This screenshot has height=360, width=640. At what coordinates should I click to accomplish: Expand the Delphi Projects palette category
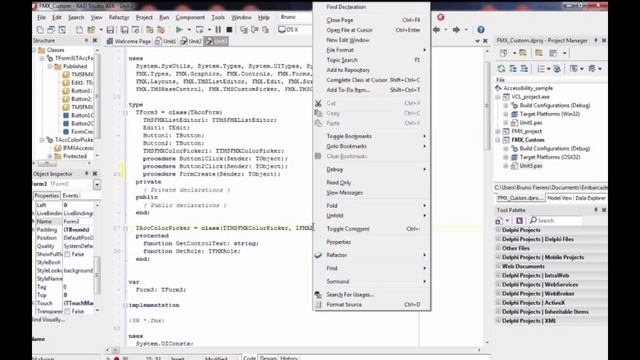pyautogui.click(x=498, y=230)
